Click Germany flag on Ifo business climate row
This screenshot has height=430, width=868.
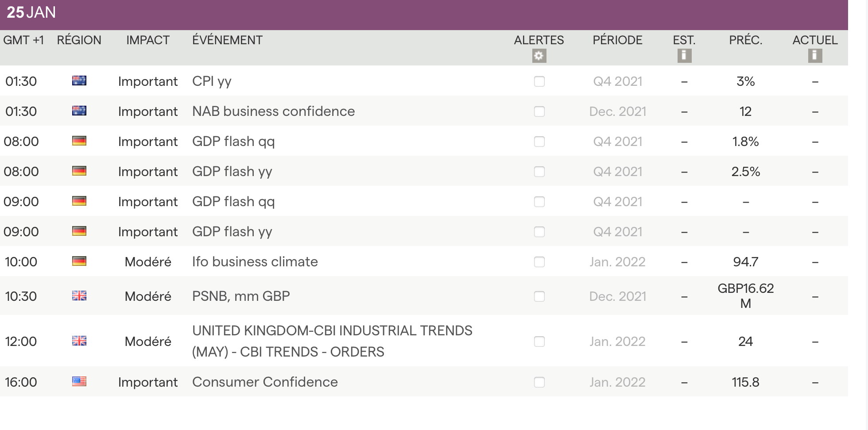click(79, 261)
